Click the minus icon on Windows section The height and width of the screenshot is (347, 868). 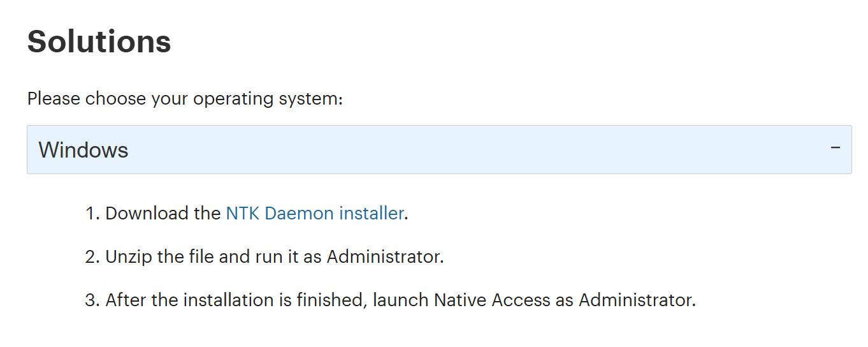835,148
